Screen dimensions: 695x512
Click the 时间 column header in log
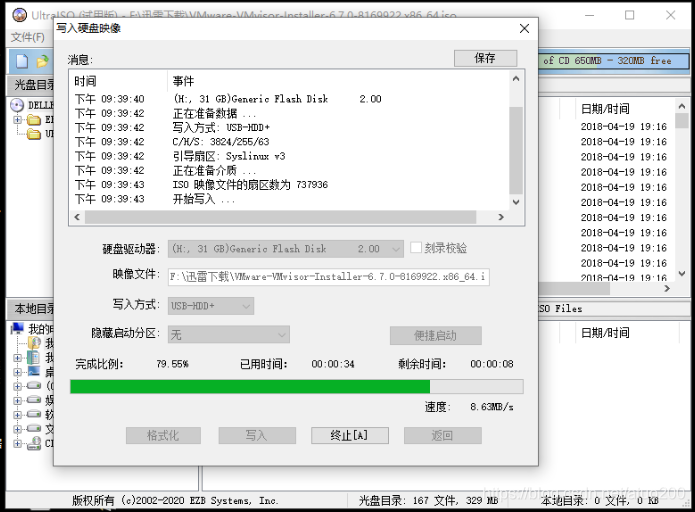pyautogui.click(x=85, y=81)
